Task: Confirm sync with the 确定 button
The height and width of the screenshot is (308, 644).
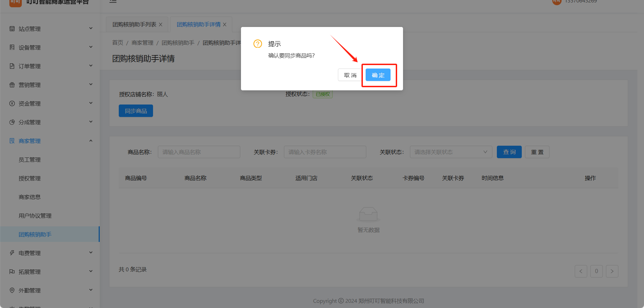Action: point(378,75)
